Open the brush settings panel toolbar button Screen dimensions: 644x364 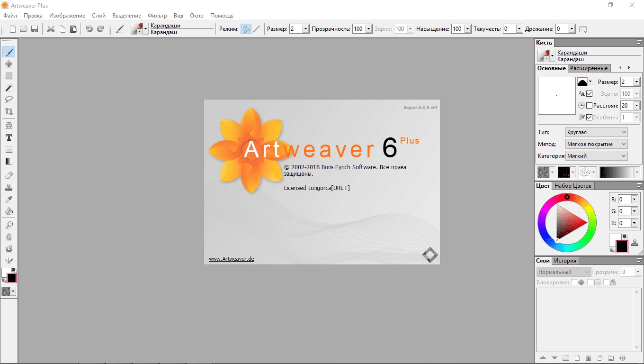[583, 29]
